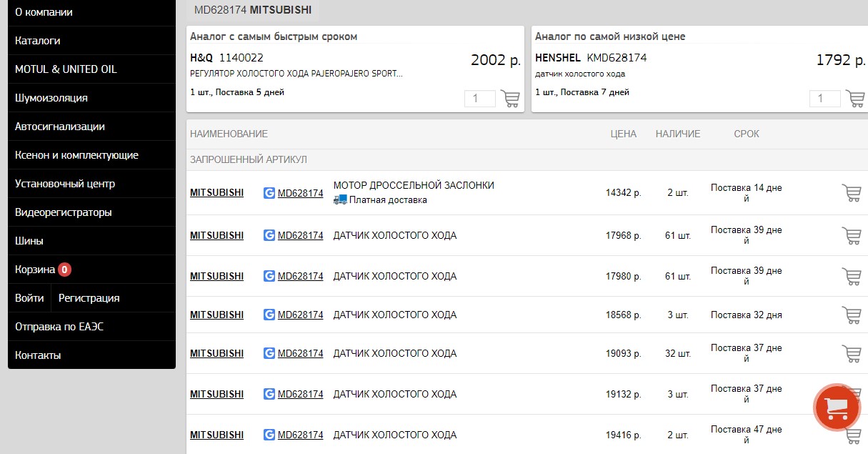Click Google icon in the 18568 р. row
This screenshot has width=868, height=454.
click(269, 315)
